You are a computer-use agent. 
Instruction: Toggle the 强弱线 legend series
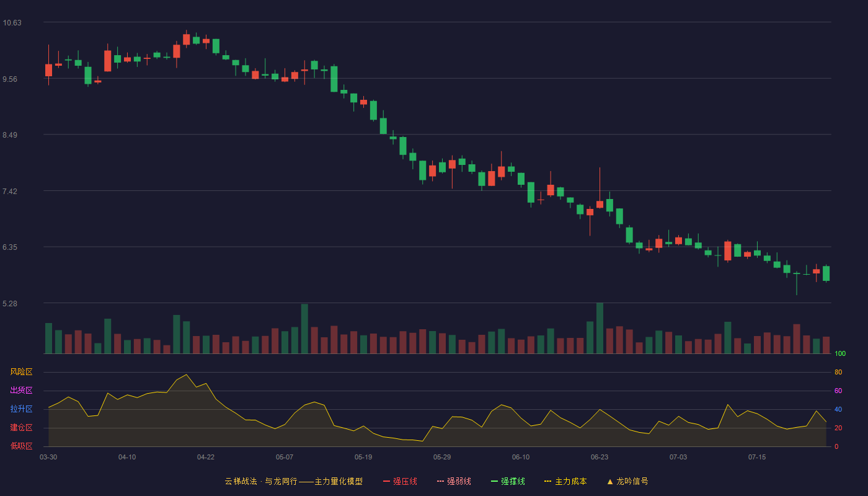(x=454, y=481)
